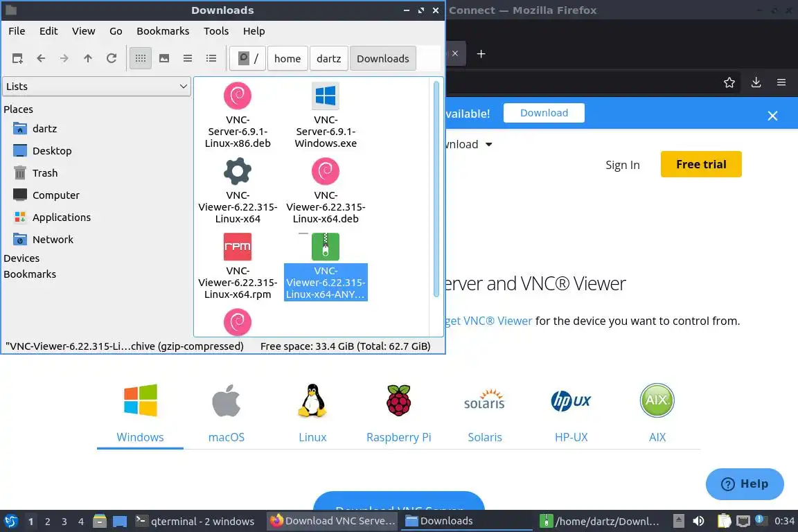Screen dimensions: 798x532
Task: Click Sign In link
Action: tap(623, 165)
